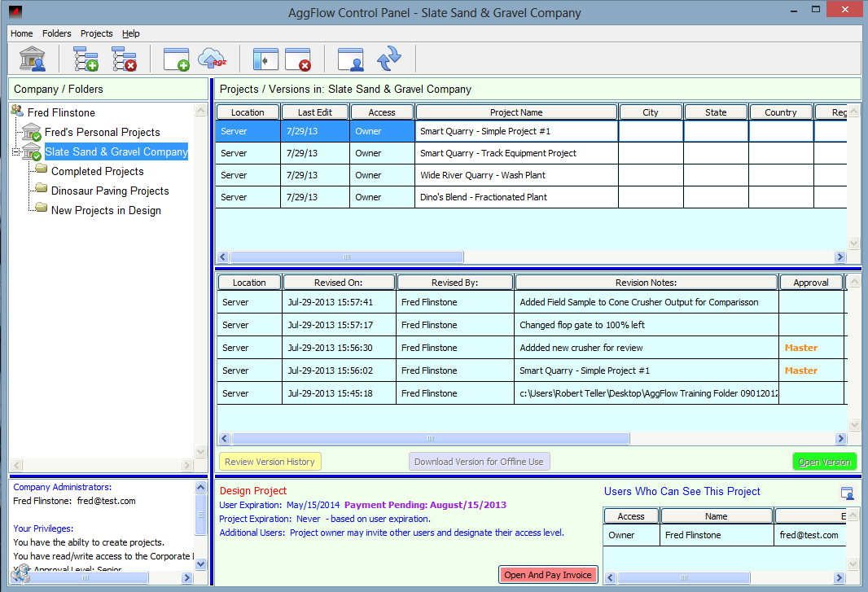Click down arrow of privileges panel vertical scrollbar

tap(200, 563)
